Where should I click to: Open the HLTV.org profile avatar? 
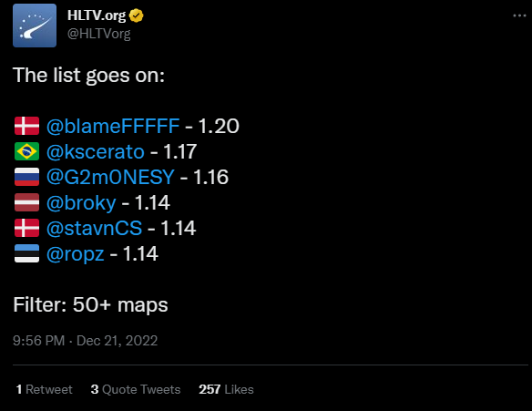[35, 26]
